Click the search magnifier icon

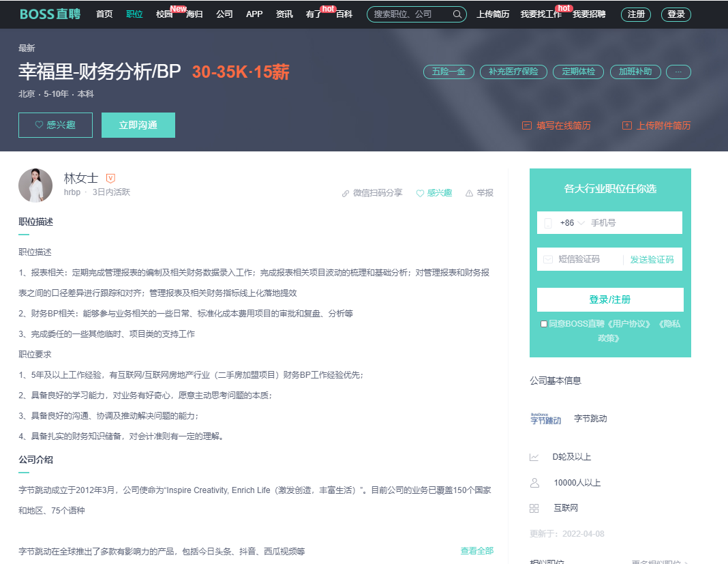457,14
